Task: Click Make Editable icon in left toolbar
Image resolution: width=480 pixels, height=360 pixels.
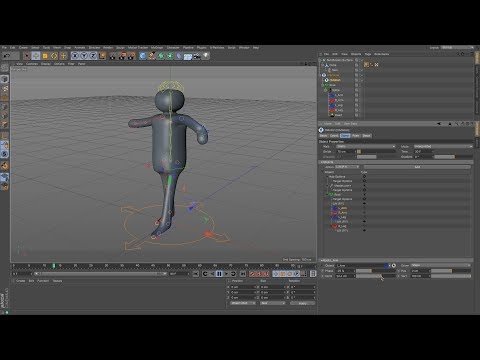Action: pos(5,68)
